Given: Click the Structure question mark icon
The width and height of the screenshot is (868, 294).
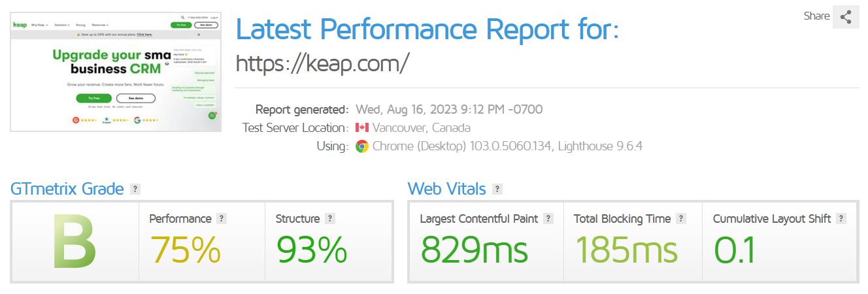Looking at the screenshot, I should pyautogui.click(x=330, y=219).
